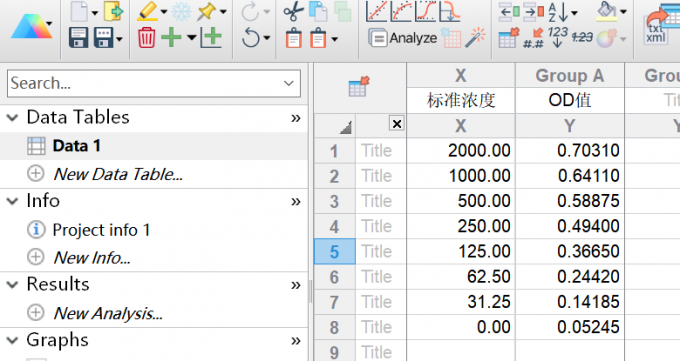
Task: Open the highlighter color dropdown
Action: [x=163, y=12]
